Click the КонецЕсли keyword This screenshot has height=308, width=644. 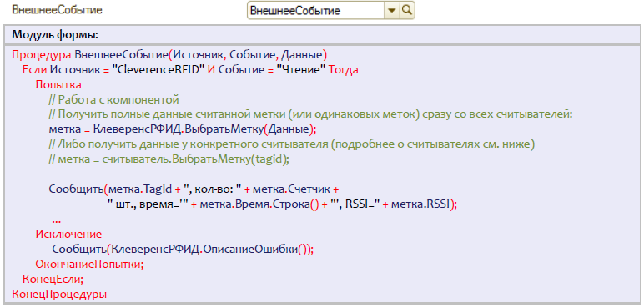(x=53, y=280)
